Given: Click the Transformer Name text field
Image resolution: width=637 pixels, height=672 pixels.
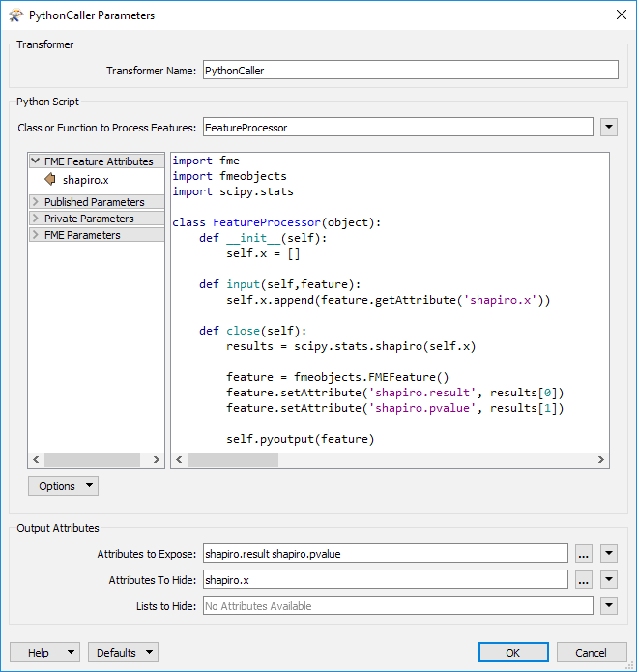Looking at the screenshot, I should pyautogui.click(x=409, y=70).
